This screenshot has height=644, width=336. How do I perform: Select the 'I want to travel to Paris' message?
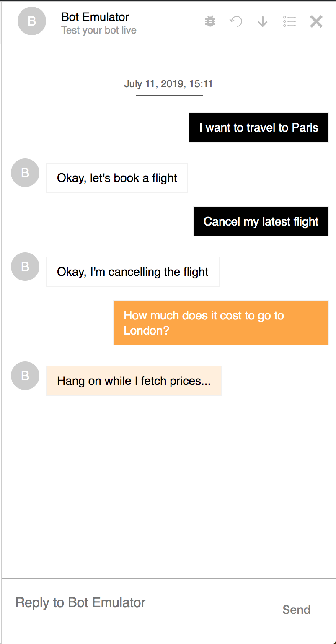[259, 127]
